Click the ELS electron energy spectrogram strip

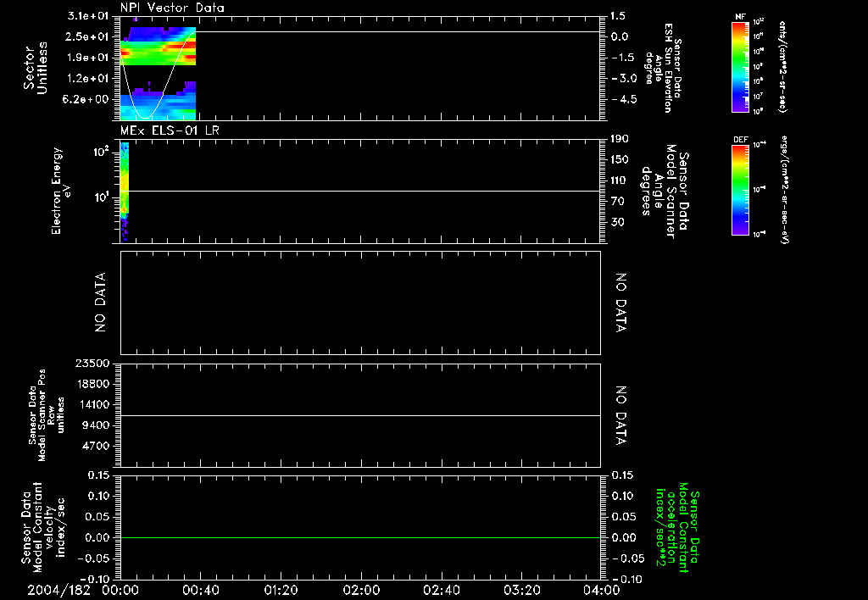click(x=125, y=192)
